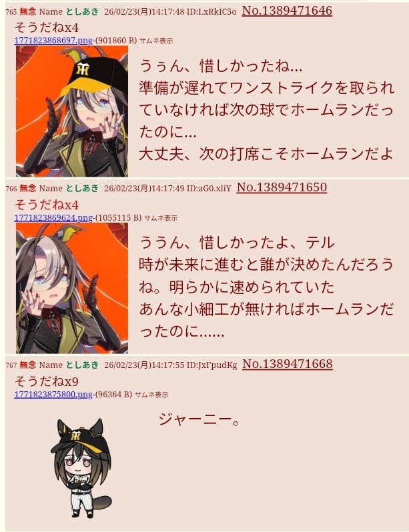Open post number No.1389471650 link
The image size is (409, 532).
pyautogui.click(x=282, y=187)
